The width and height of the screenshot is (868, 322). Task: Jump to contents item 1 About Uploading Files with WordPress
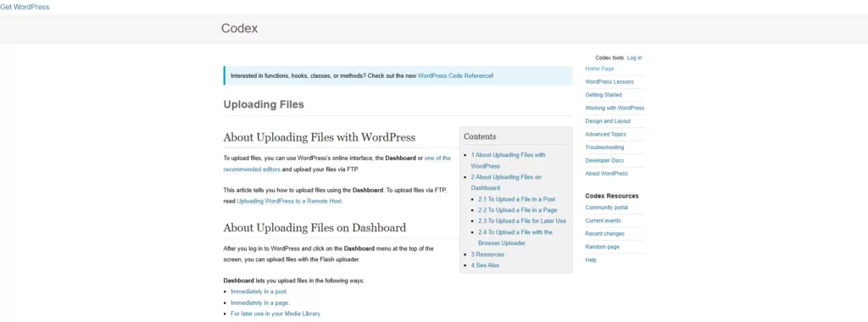point(509,160)
